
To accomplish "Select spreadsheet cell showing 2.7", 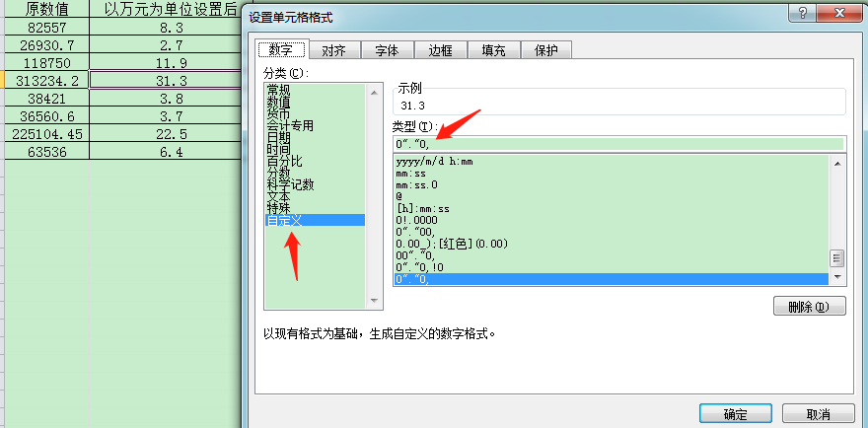I will coord(166,44).
